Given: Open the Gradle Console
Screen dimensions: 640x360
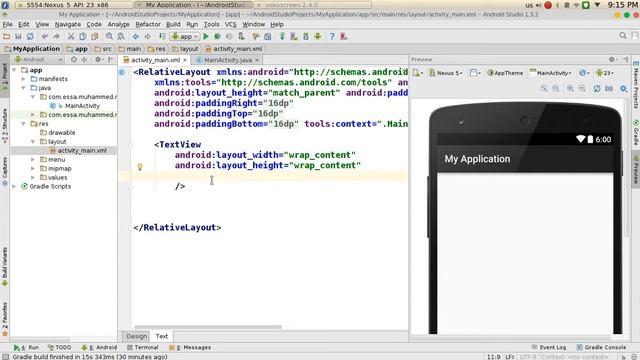Looking at the screenshot, I should tap(601, 347).
